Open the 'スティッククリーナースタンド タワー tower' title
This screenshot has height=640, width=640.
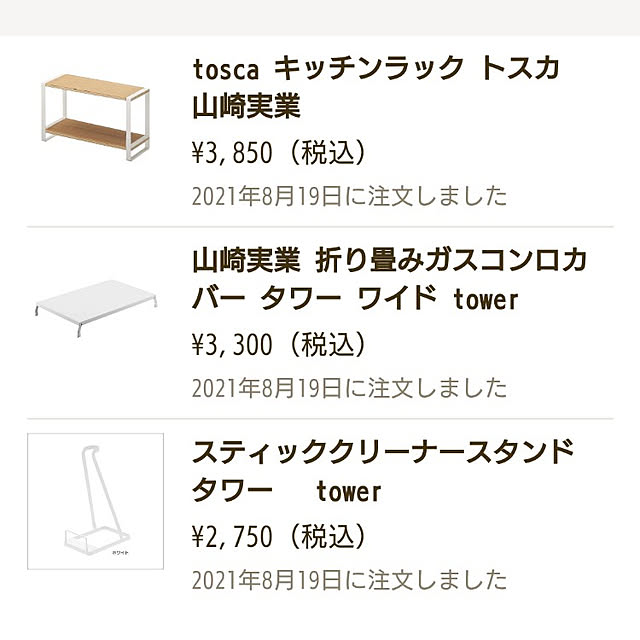pos(383,471)
